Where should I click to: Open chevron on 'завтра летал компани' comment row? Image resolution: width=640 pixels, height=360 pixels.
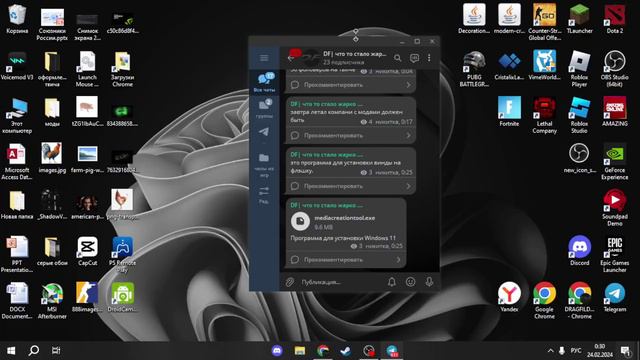408,136
